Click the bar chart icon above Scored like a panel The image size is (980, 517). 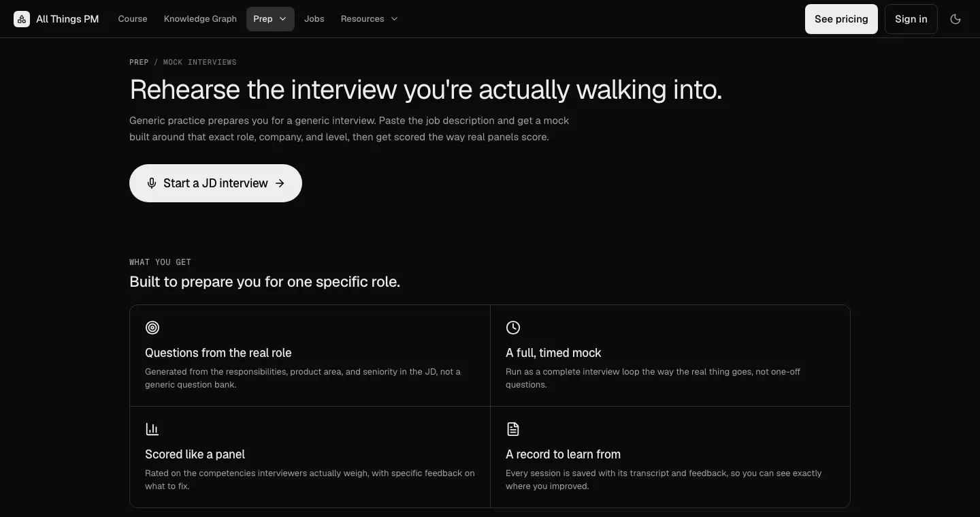click(x=152, y=429)
